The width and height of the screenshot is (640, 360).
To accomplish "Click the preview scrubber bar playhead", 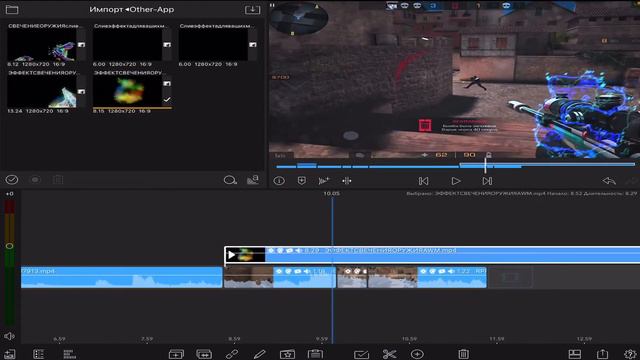I will (x=485, y=165).
